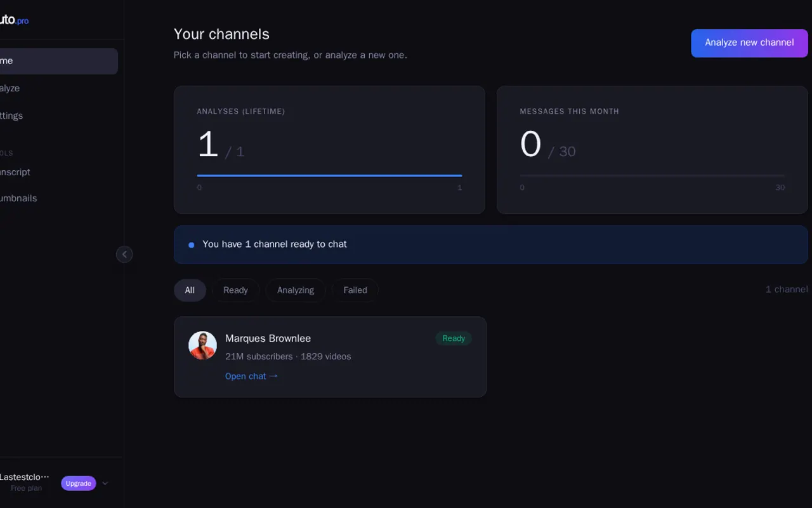Click the analyses lifetime progress bar

329,175
